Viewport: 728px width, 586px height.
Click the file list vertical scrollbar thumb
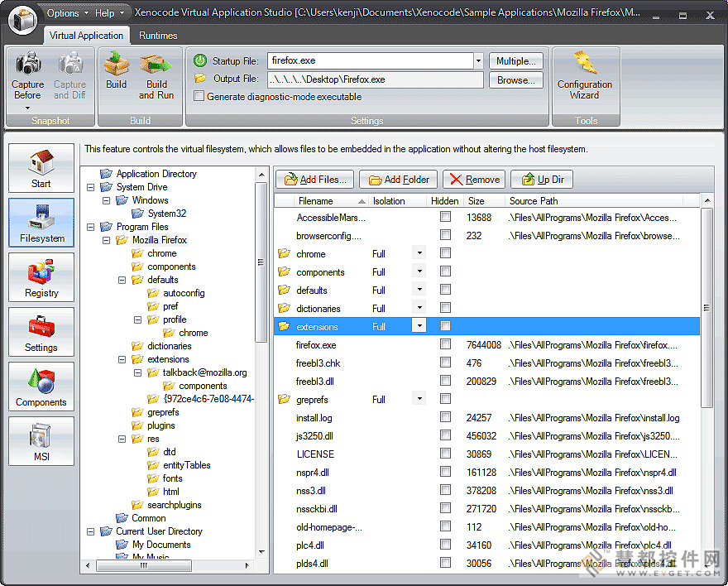pos(706,307)
